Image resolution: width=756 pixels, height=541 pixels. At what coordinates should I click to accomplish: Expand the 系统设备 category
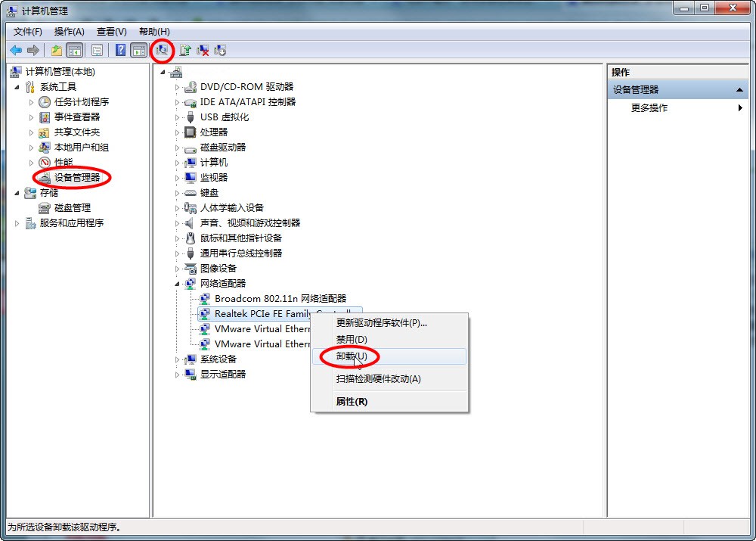177,359
